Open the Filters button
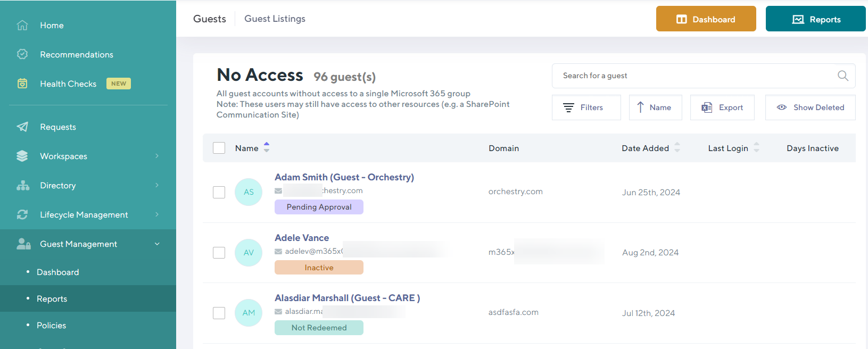This screenshot has width=868, height=349. point(586,107)
